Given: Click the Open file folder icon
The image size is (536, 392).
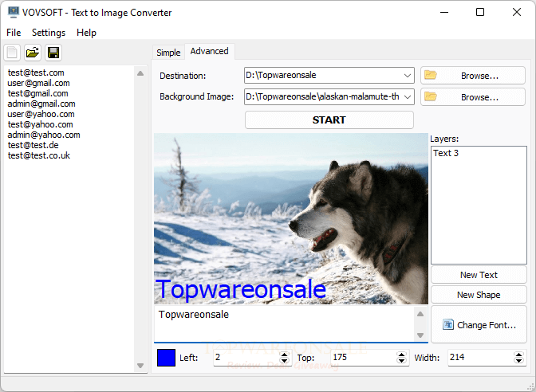Looking at the screenshot, I should 33,53.
